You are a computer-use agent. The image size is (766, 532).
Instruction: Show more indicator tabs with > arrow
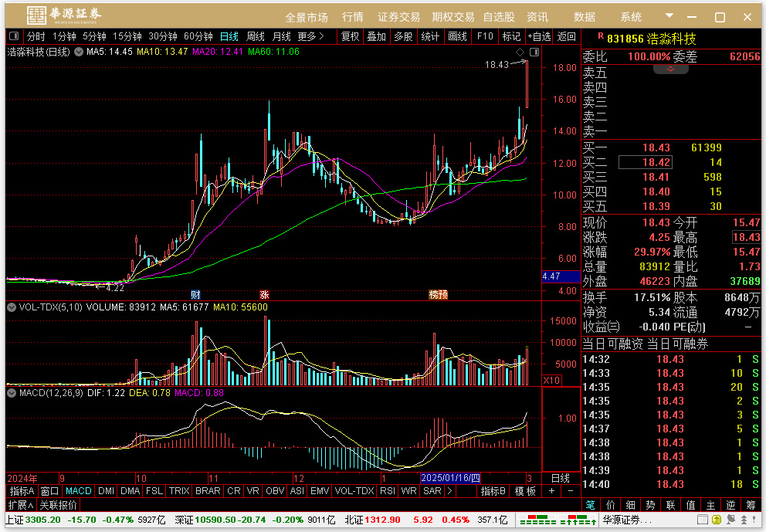click(x=449, y=491)
